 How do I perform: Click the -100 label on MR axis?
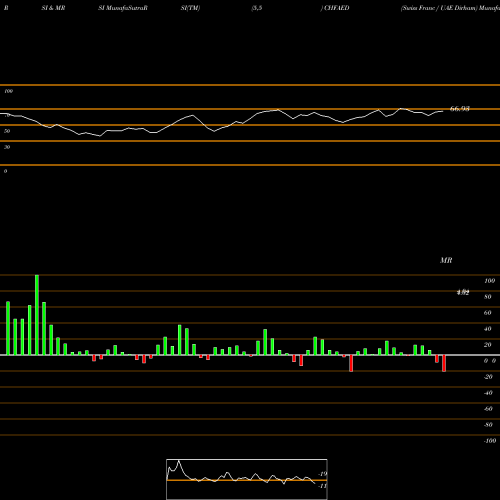point(490,441)
